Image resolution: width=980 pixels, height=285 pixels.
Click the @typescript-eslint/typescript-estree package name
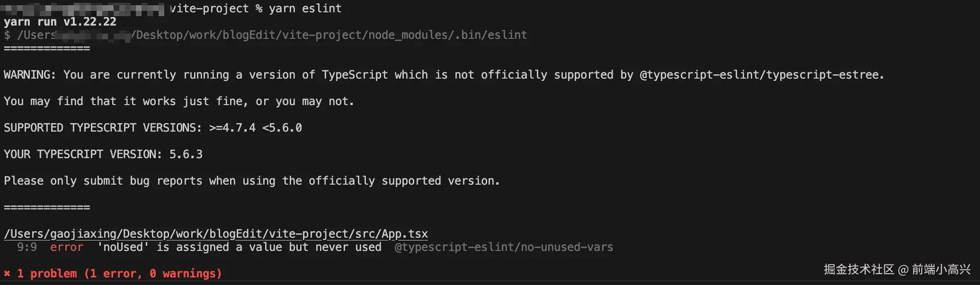click(x=761, y=75)
